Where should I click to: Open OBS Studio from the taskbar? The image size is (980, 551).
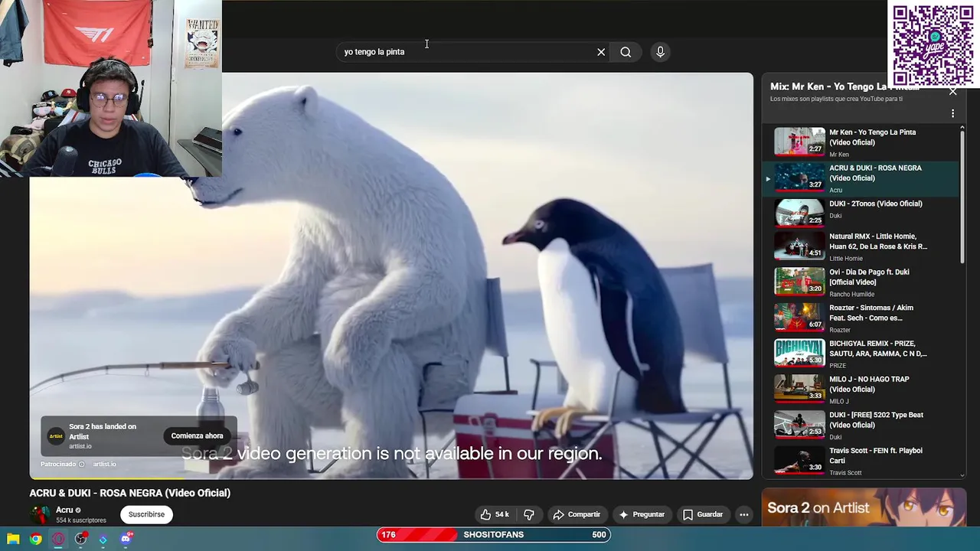[80, 539]
